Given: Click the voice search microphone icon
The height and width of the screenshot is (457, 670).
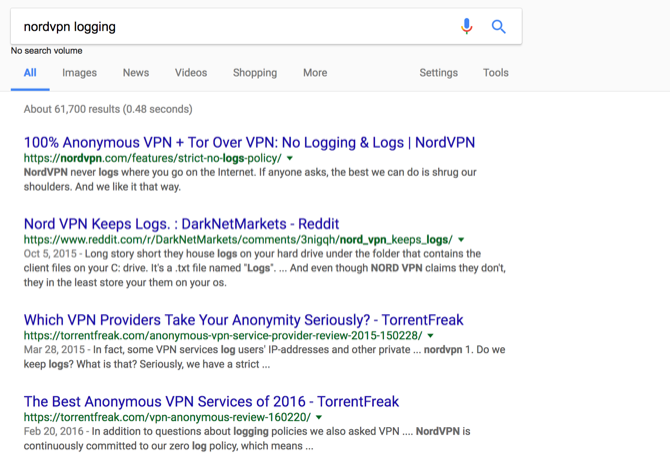Looking at the screenshot, I should [x=467, y=26].
